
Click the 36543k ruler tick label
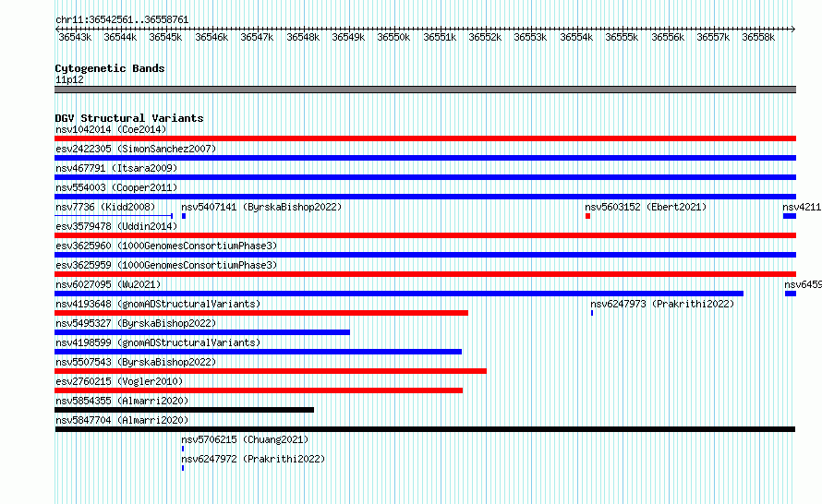(x=75, y=37)
